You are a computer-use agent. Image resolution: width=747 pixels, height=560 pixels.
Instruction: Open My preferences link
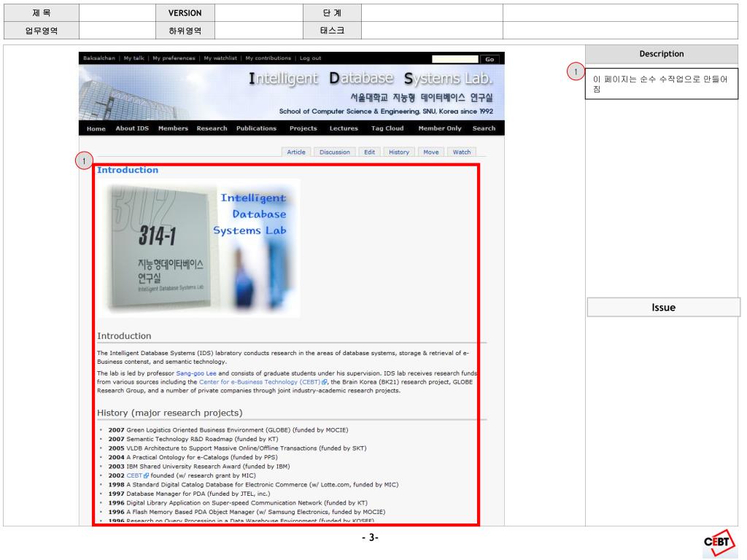[x=174, y=58]
